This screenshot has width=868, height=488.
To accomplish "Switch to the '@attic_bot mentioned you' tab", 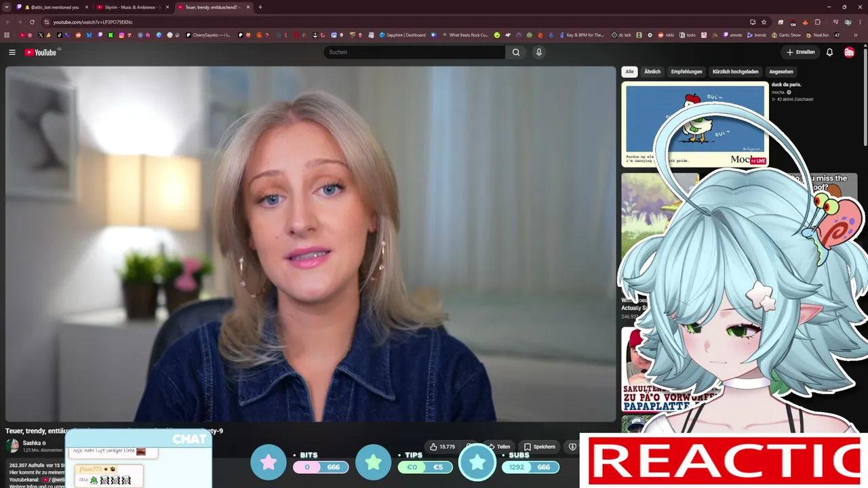I will point(52,7).
